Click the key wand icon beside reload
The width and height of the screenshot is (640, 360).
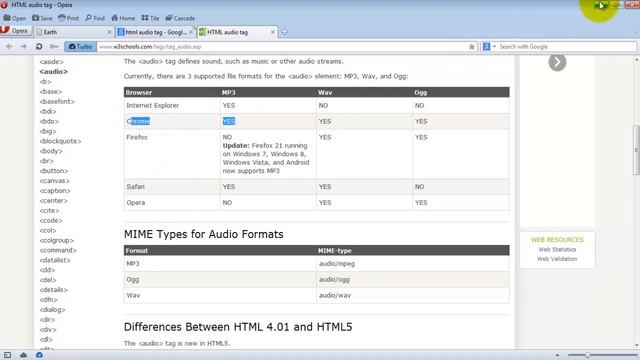tap(53, 47)
